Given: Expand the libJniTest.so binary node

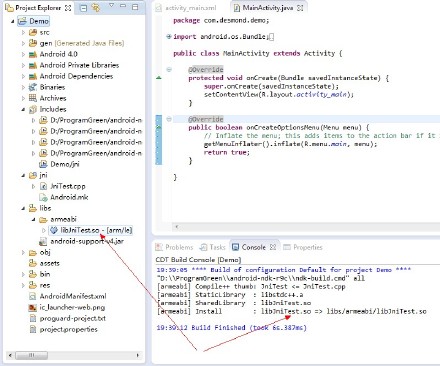Looking at the screenshot, I should [x=44, y=230].
